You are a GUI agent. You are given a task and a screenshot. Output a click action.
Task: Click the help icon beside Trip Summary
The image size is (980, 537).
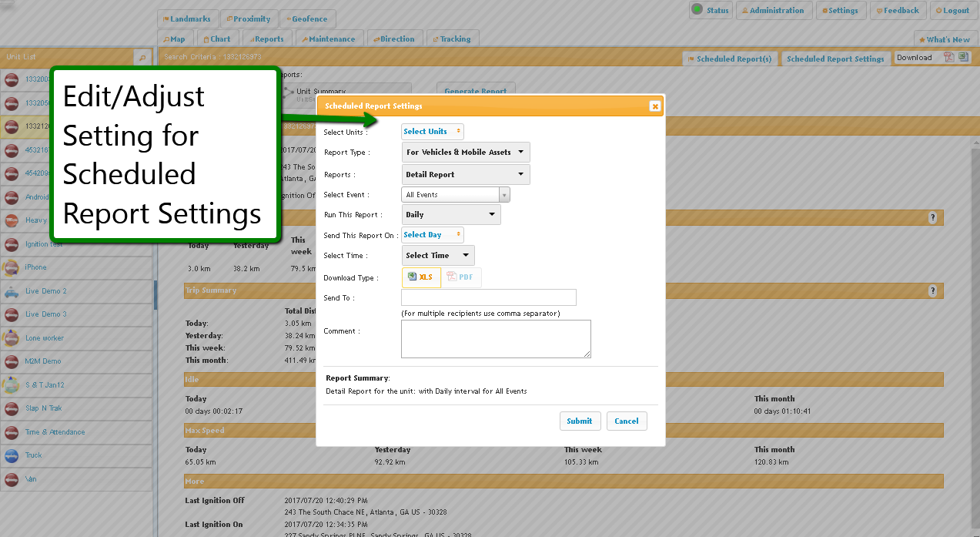click(932, 291)
